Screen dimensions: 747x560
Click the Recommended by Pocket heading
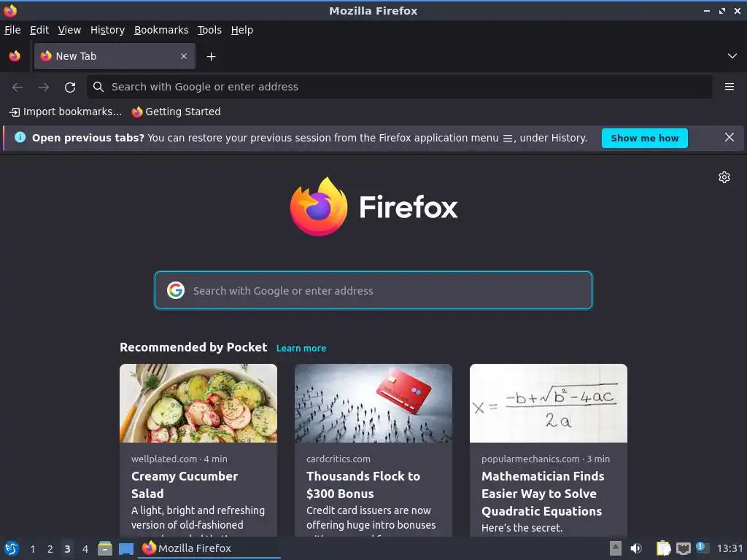click(193, 348)
